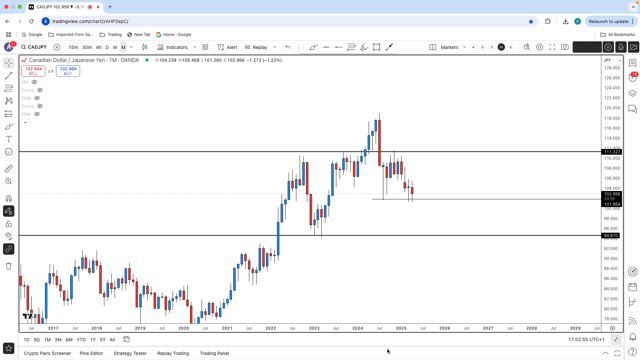The height and width of the screenshot is (360, 640).
Task: Open the Strategy Tester tab
Action: coord(130,353)
